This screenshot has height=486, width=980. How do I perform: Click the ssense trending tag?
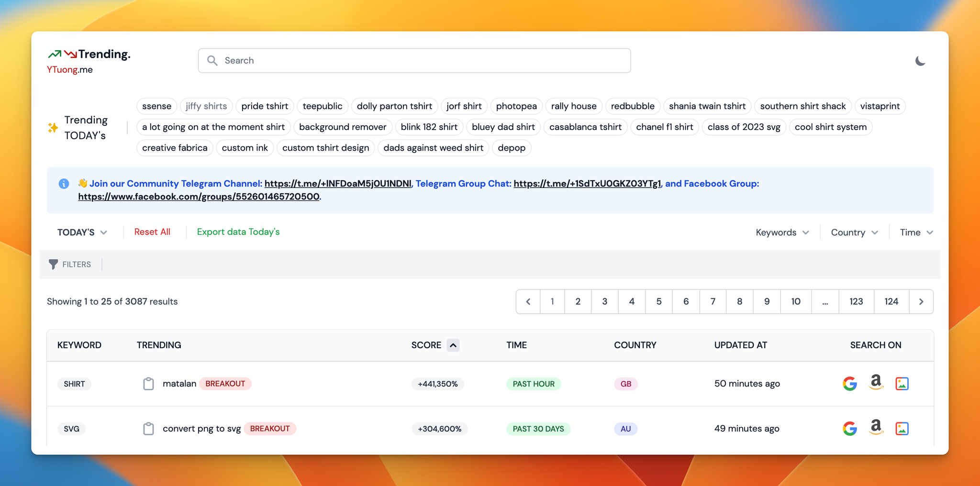(157, 106)
